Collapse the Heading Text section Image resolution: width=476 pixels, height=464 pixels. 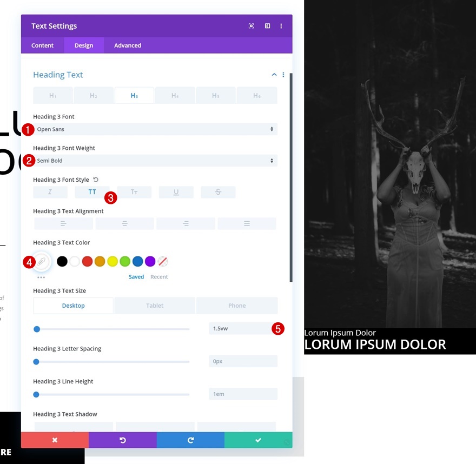(x=274, y=75)
